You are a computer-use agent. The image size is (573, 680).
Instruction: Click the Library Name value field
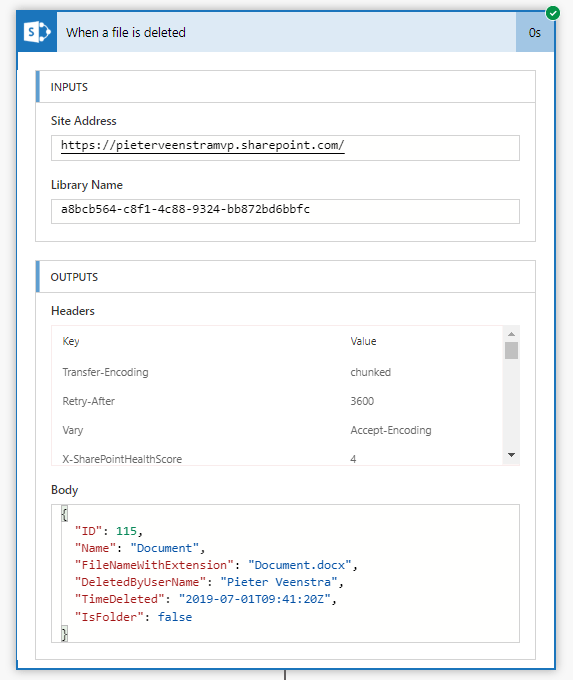(285, 212)
